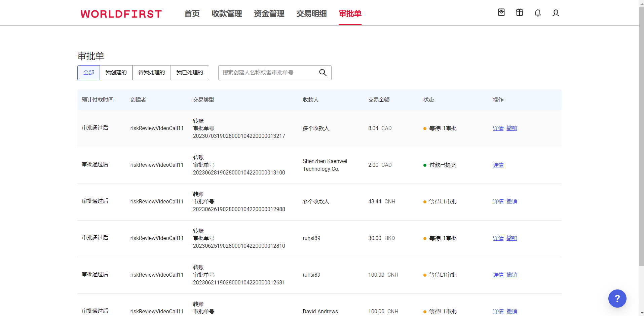View 详情 for the 8.04 CAD transfer
Image resolution: width=644 pixels, height=316 pixels.
coord(498,128)
